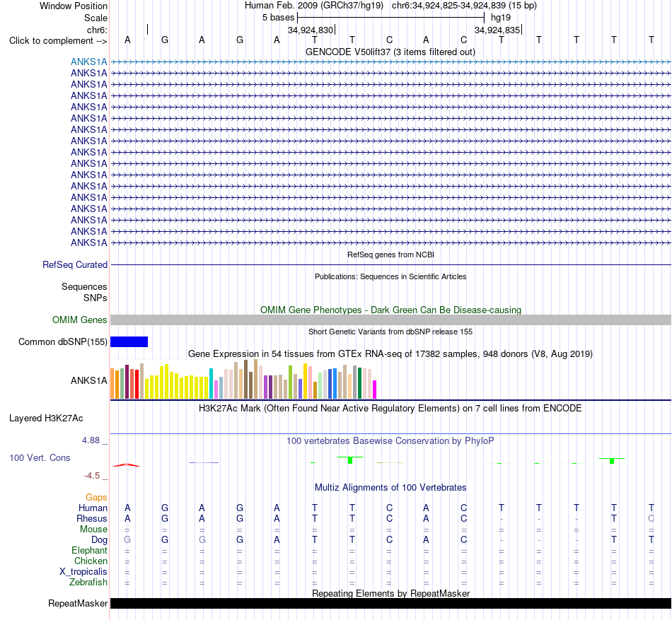Click the SNPs track label
The width and height of the screenshot is (672, 620).
point(95,298)
